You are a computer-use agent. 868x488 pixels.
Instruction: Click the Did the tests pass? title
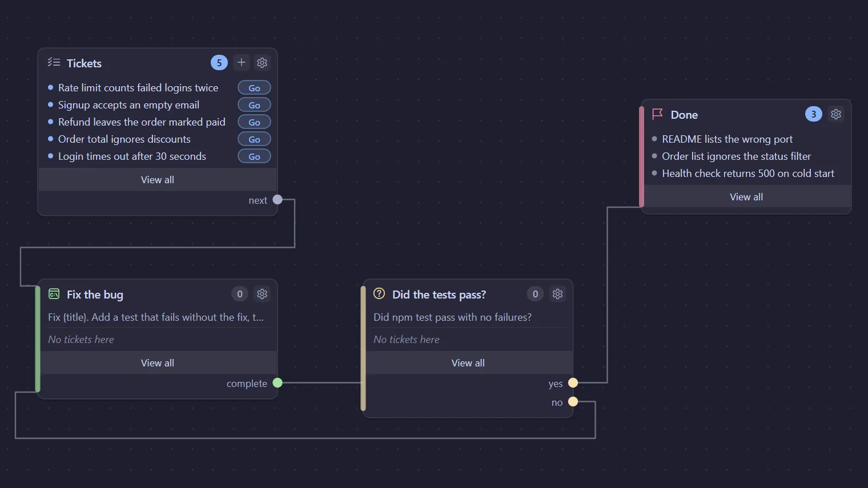click(439, 295)
